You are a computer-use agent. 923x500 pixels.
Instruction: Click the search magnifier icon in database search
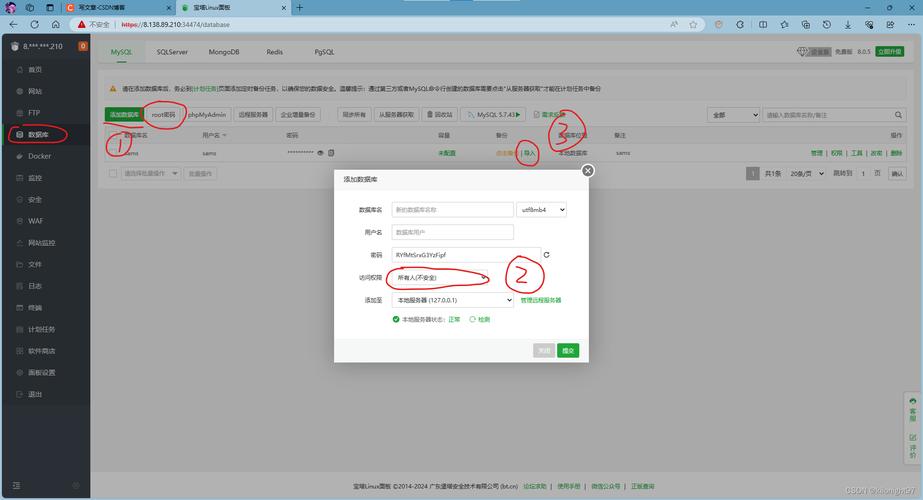click(898, 115)
